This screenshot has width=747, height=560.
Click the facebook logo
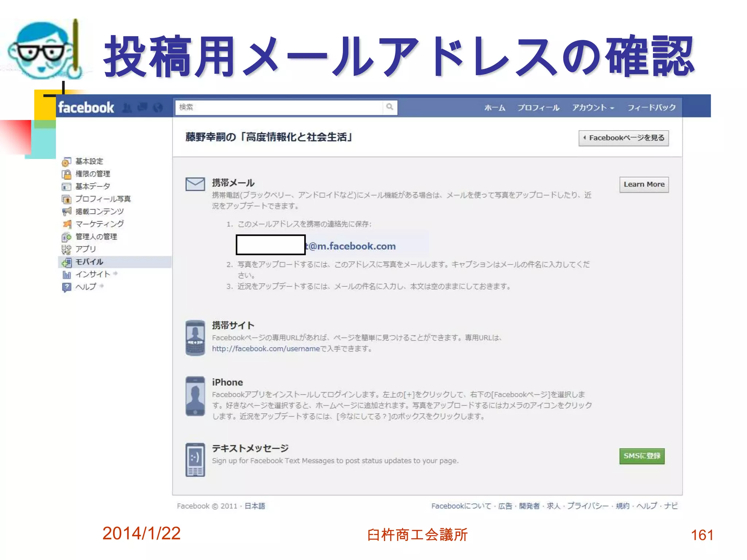point(86,108)
